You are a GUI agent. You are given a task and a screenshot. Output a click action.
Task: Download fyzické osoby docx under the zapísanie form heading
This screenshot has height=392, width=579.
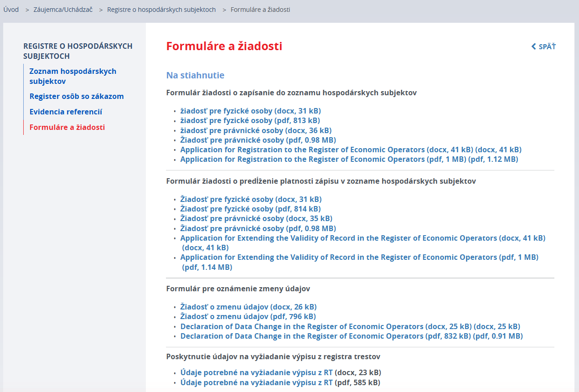(x=250, y=111)
